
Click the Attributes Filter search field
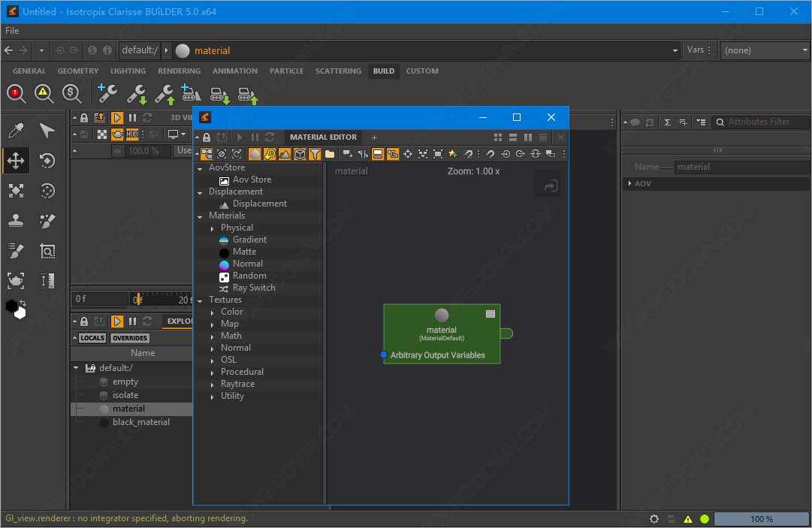762,122
